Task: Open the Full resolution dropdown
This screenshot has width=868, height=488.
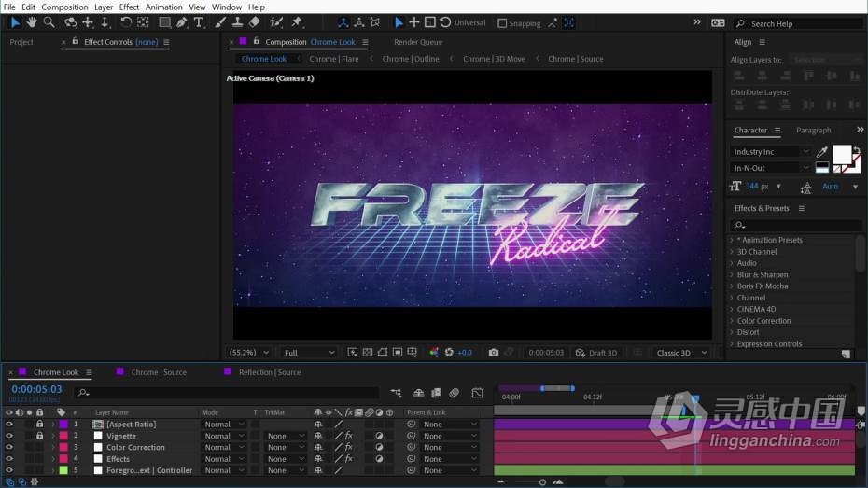Action: tap(309, 353)
